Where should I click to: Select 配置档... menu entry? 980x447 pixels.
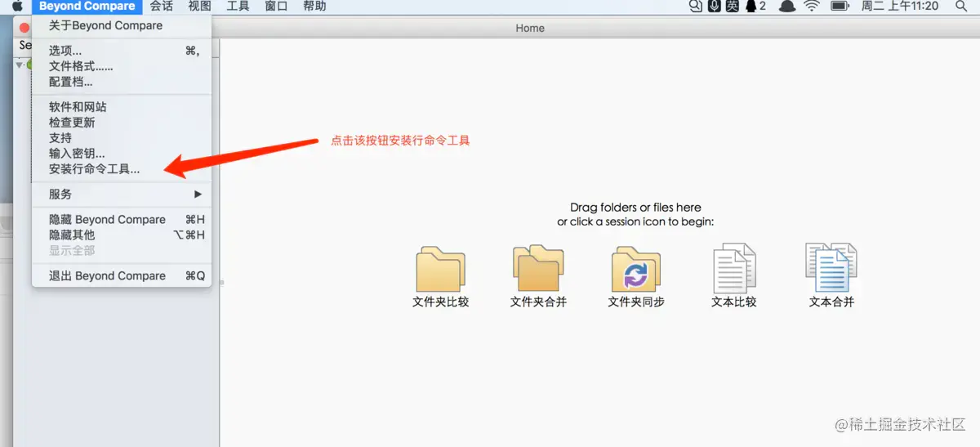[122, 82]
